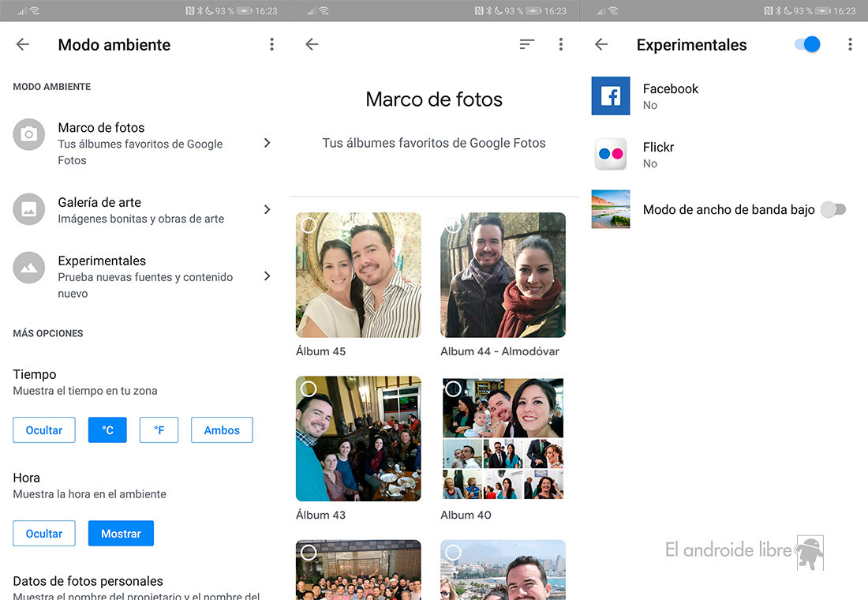Go back from Experimentales screen
Screen dimensions: 868x600
[x=601, y=45]
